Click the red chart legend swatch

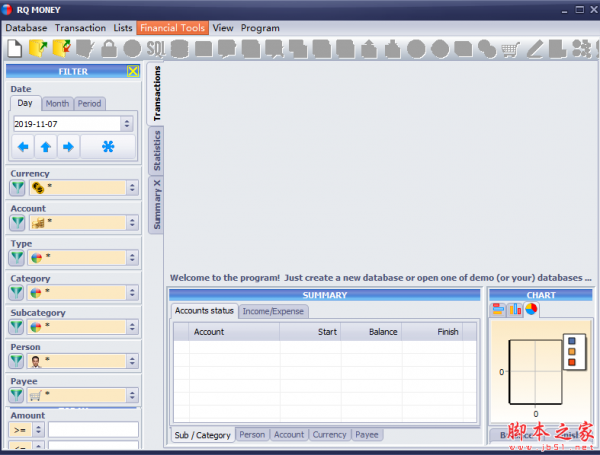coord(572,362)
